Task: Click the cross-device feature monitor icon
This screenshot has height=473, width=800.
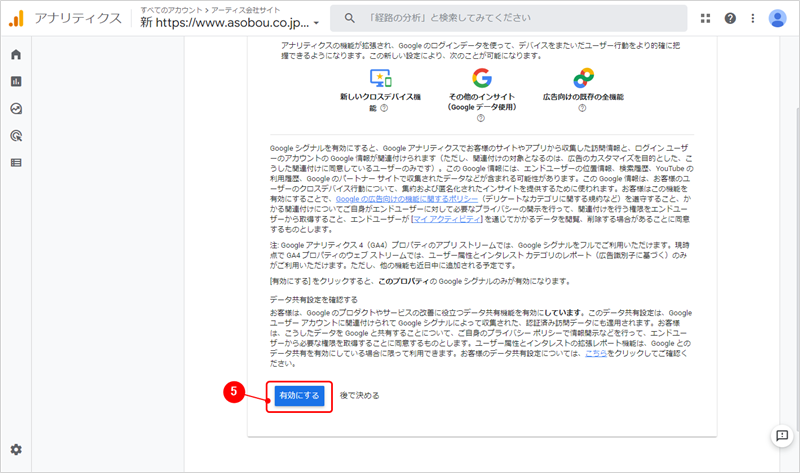Action: [x=381, y=78]
